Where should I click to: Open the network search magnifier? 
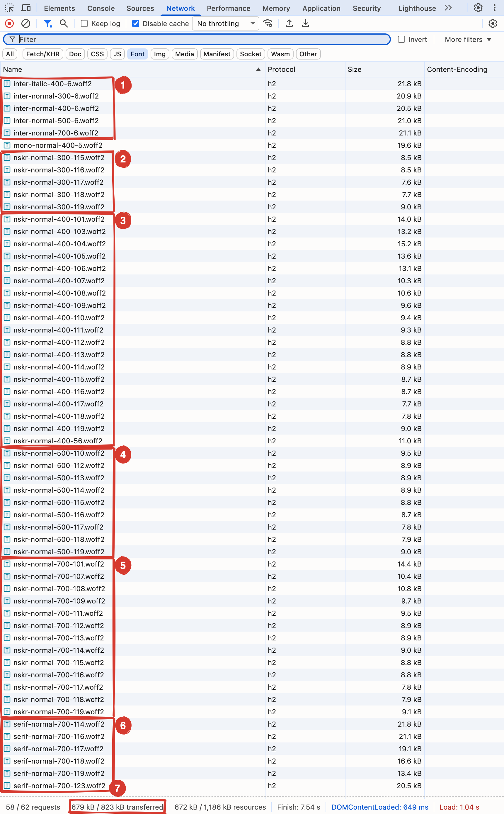(x=64, y=23)
